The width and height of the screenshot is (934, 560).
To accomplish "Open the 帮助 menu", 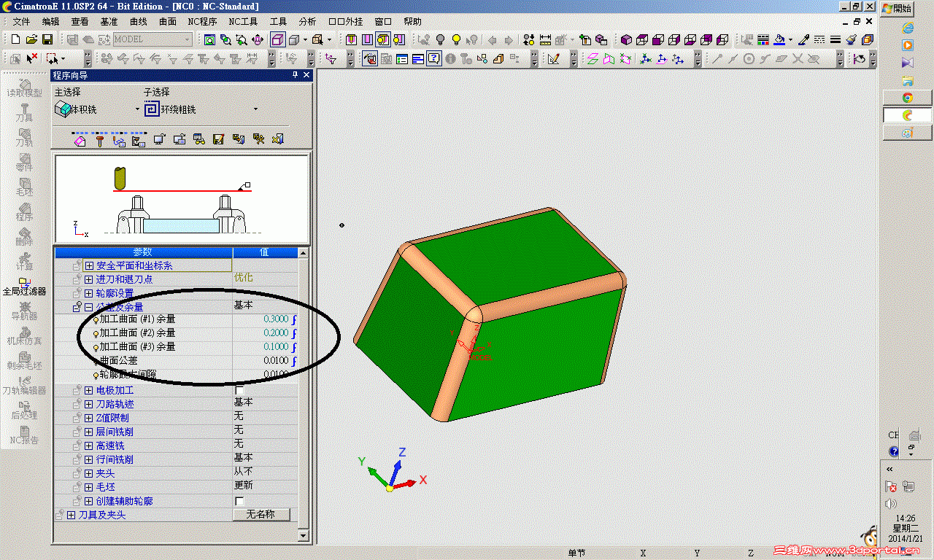I will click(x=412, y=22).
